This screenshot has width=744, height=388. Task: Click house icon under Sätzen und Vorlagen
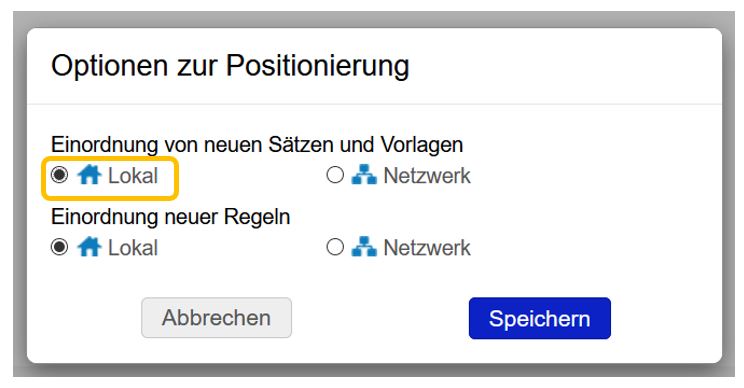click(x=89, y=175)
